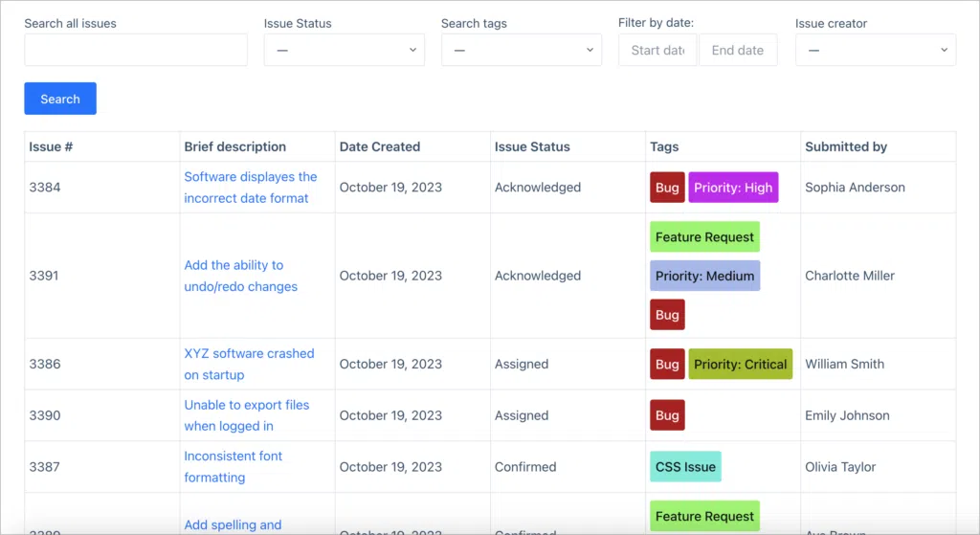
Task: Click Assigned status of issue 3390
Action: [522, 415]
